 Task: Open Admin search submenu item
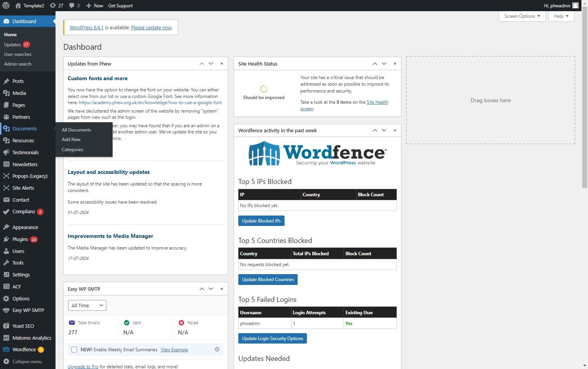[x=18, y=64]
